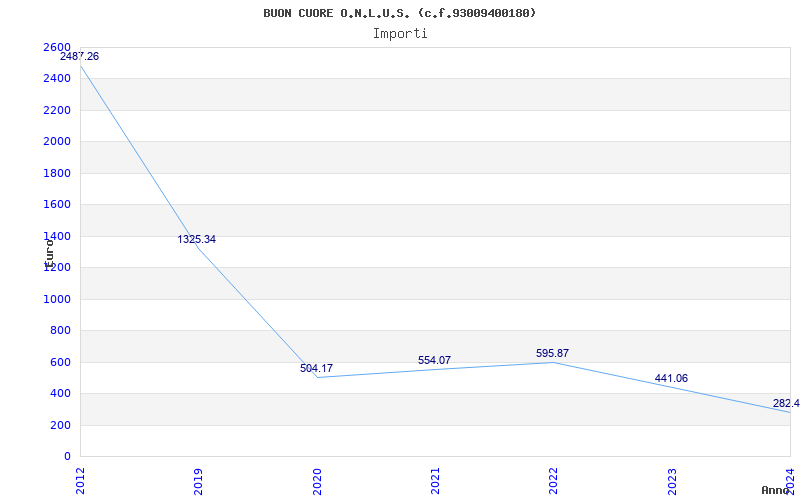Select the 0 y-axis tick label
800x500 pixels.
67,456
